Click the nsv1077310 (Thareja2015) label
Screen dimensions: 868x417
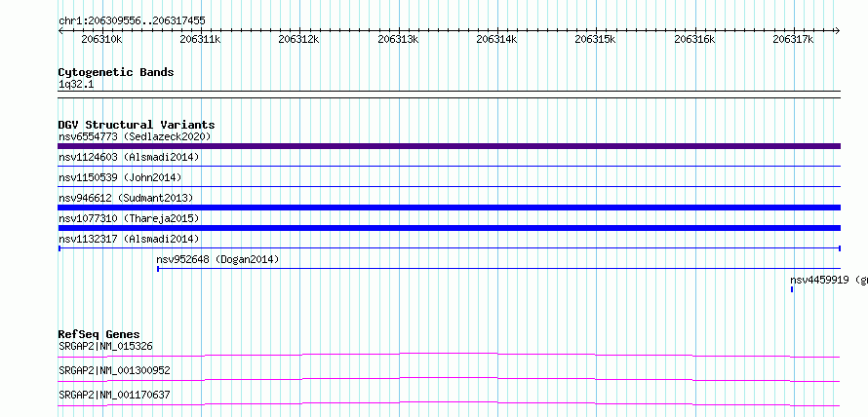tap(129, 218)
